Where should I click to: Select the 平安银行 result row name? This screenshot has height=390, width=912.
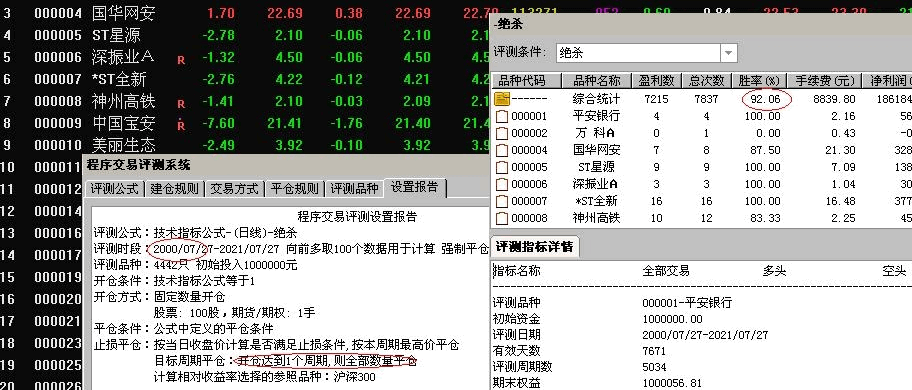596,116
